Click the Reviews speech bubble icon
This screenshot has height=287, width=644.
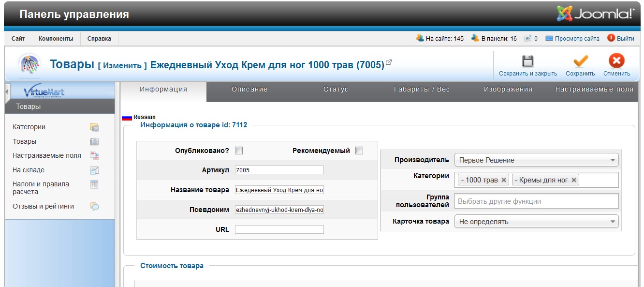point(94,206)
